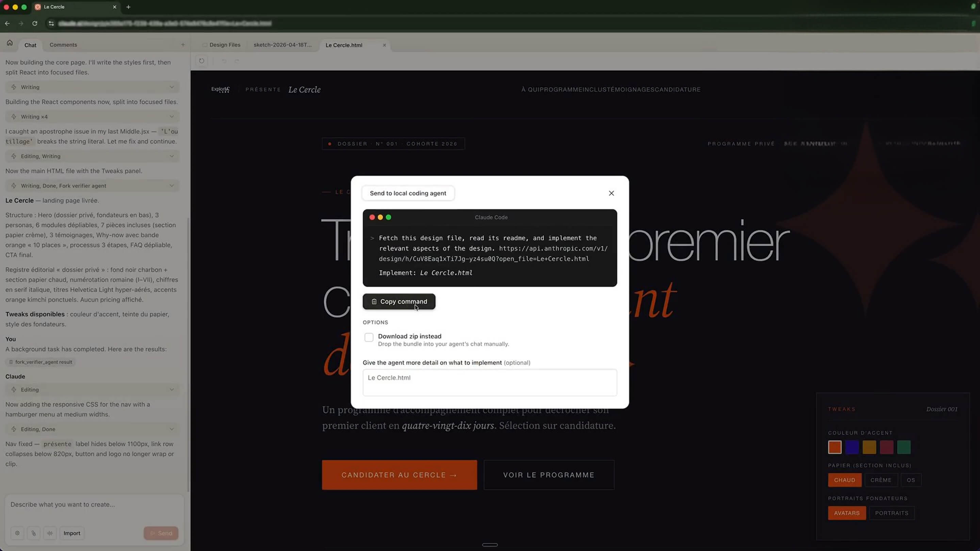Expand the Writing ×4 step
Screen dimensions: 980x551
coord(172,117)
